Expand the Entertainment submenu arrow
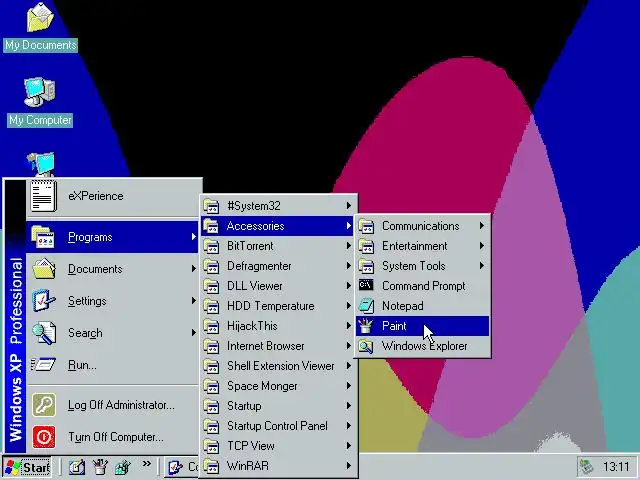The width and height of the screenshot is (640, 480). pos(482,246)
